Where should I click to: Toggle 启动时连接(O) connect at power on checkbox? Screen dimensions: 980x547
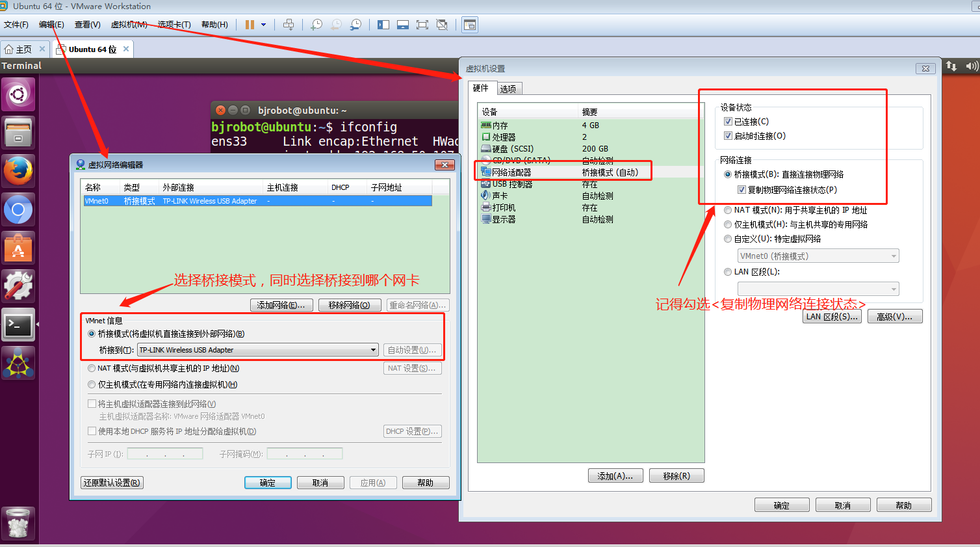coord(728,136)
